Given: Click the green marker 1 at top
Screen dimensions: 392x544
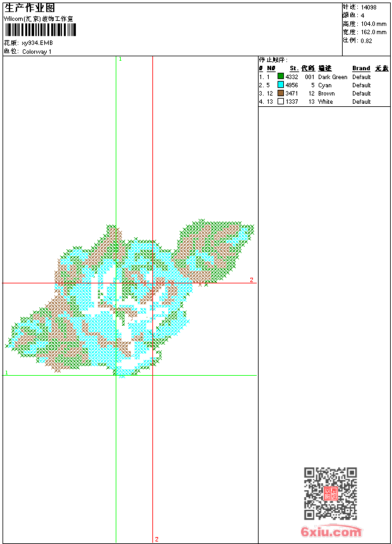Looking at the screenshot, I should click(120, 59).
